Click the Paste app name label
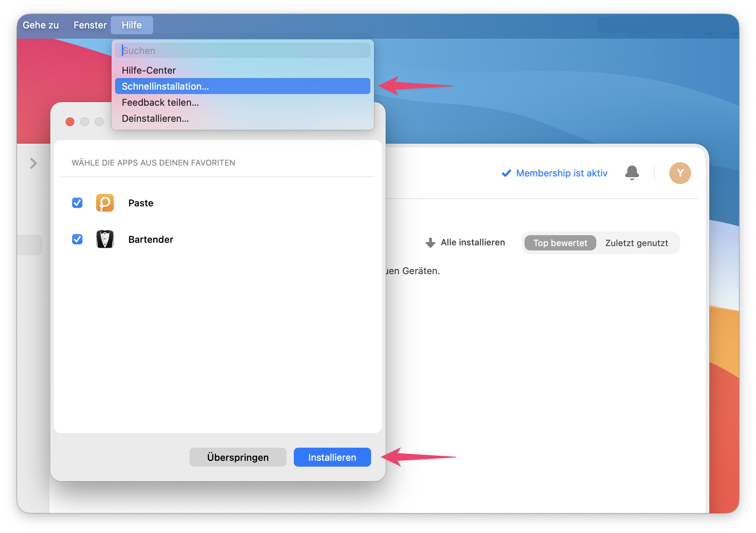 [141, 203]
